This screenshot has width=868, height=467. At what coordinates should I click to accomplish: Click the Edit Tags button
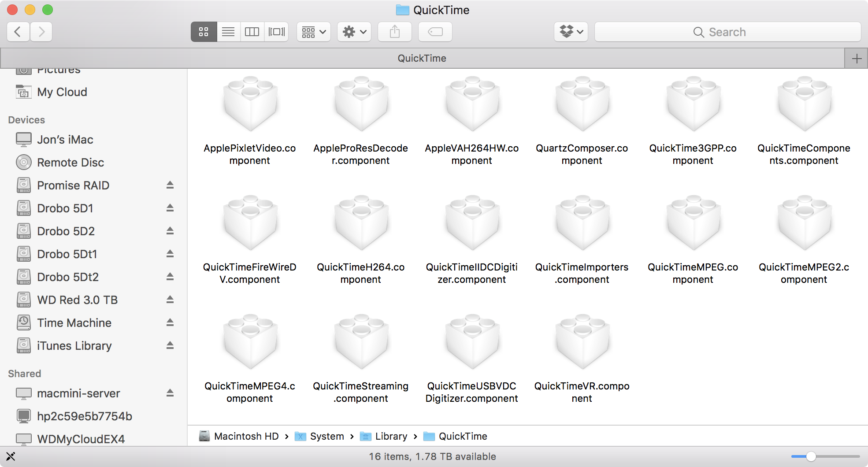click(435, 32)
